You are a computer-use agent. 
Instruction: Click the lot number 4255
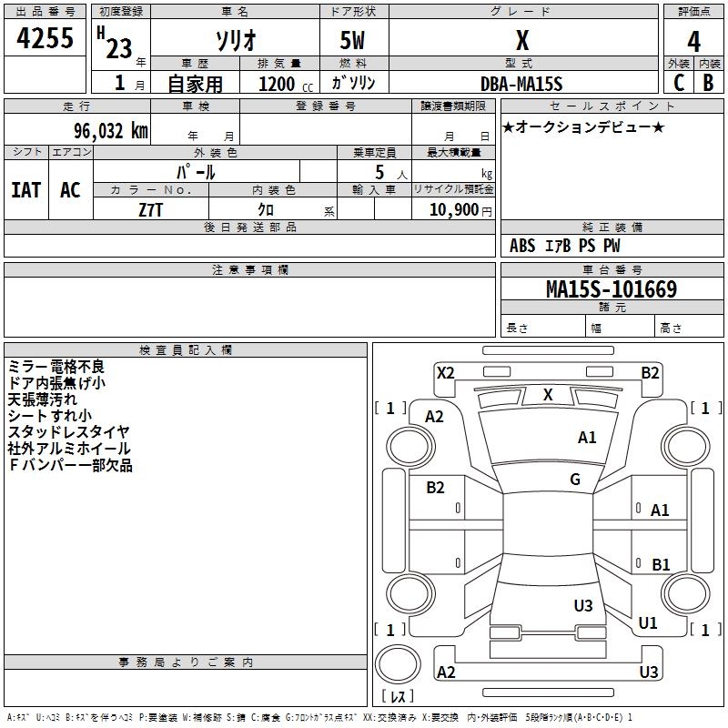[x=45, y=38]
